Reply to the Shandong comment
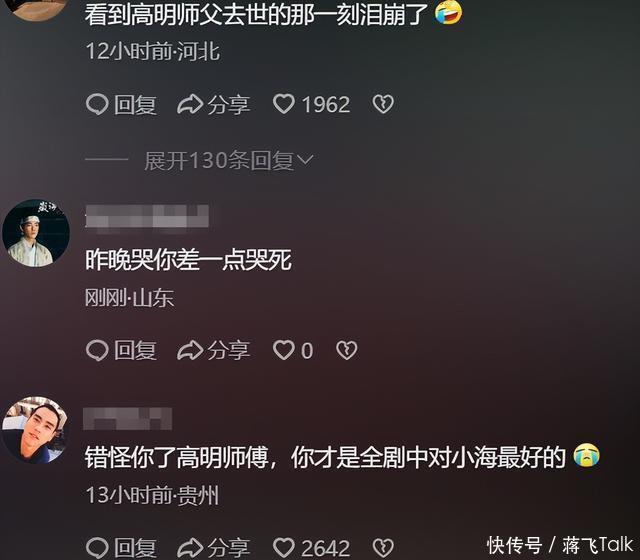 [121, 351]
